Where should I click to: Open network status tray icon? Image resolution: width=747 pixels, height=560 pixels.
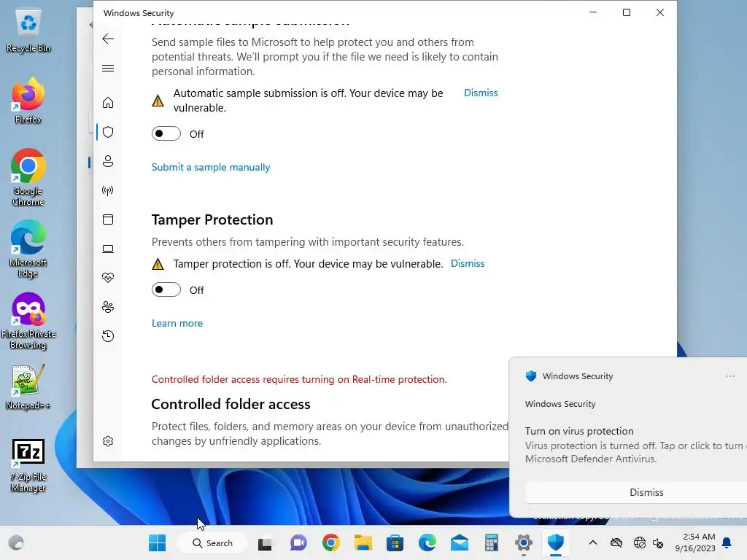(639, 542)
